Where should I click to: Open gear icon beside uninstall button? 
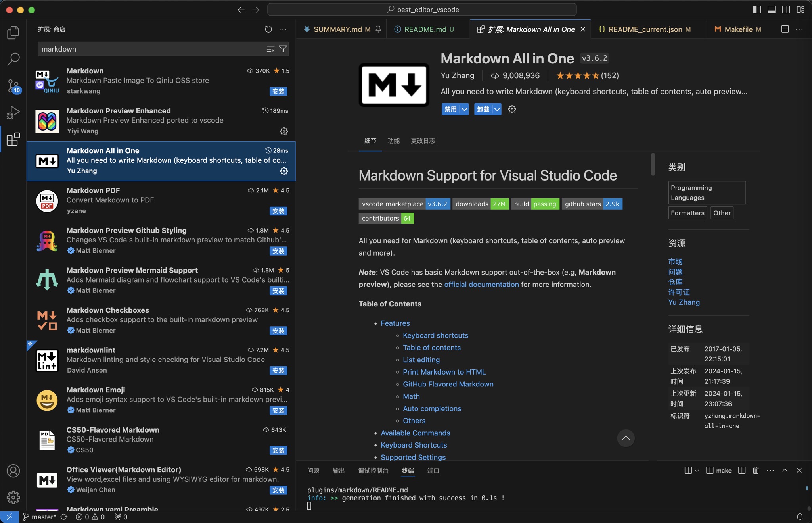tap(512, 109)
